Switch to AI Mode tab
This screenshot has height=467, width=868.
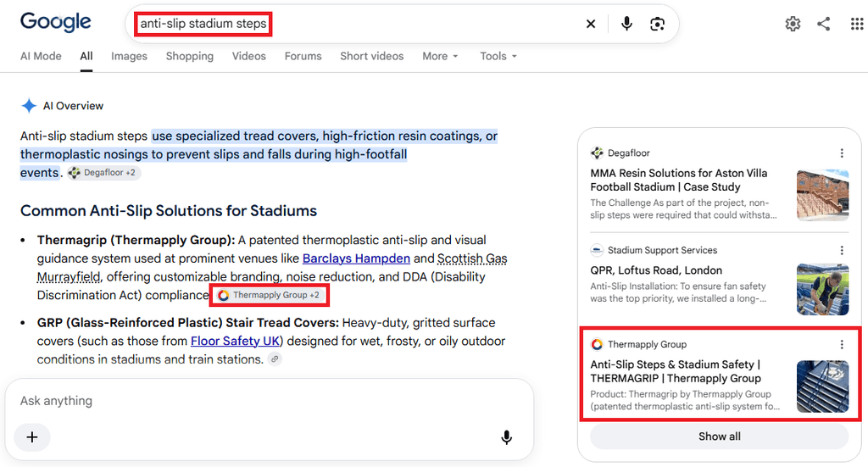(41, 56)
